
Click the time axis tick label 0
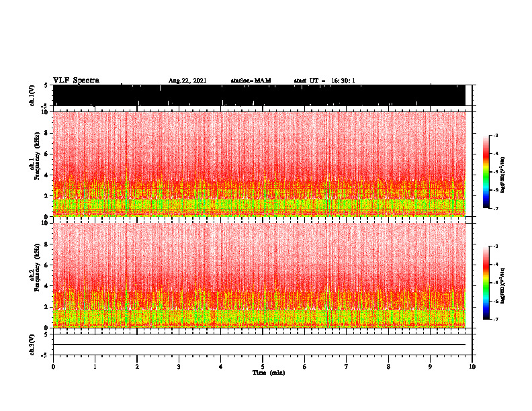click(53, 367)
